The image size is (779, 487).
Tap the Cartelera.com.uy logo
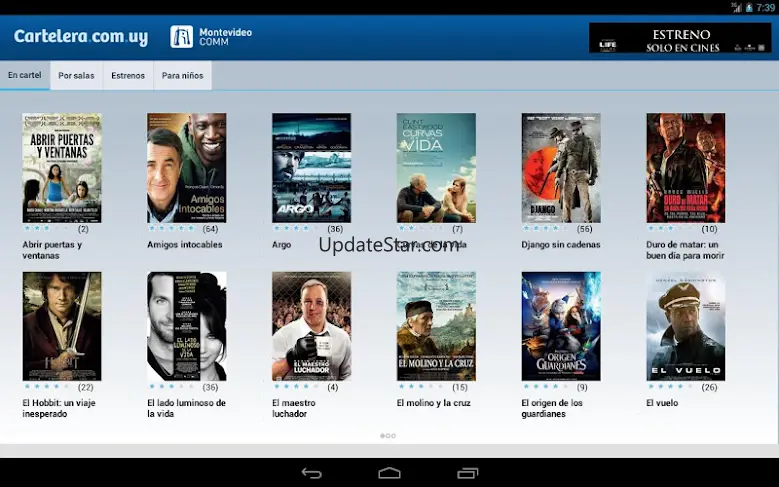pos(81,37)
